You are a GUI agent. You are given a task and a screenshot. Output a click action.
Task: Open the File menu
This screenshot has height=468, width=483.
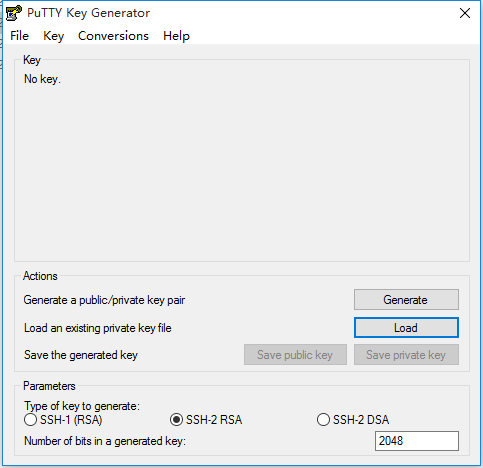[x=19, y=36]
